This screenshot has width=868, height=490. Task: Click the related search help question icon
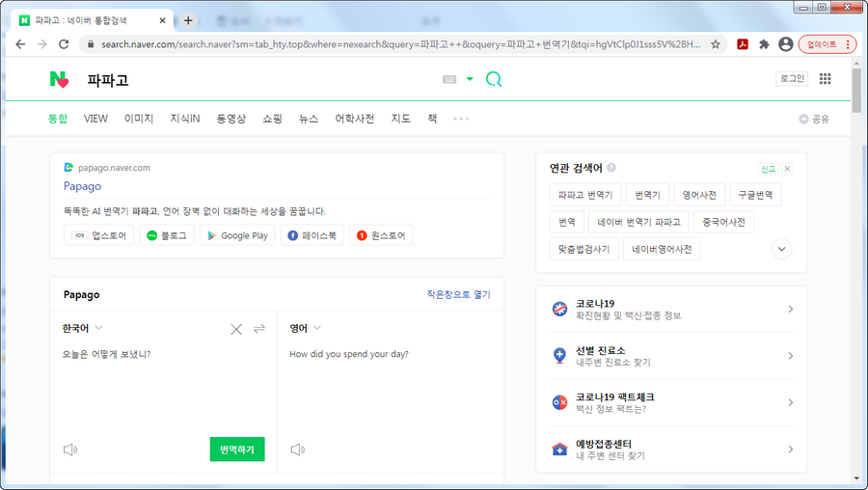[x=611, y=168]
